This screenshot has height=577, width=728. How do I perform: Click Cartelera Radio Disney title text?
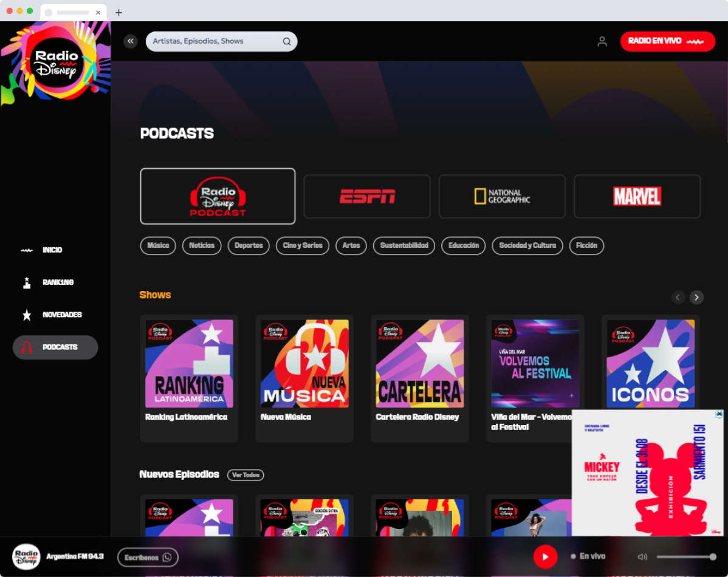(417, 417)
